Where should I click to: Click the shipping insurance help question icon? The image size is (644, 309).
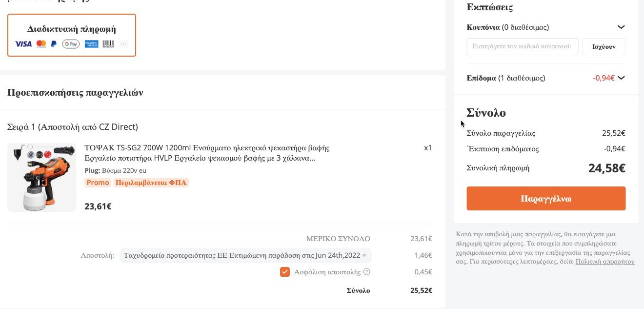367,272
